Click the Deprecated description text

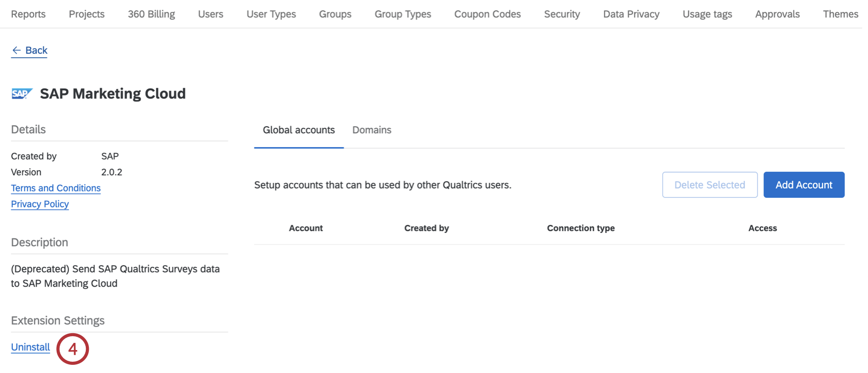(115, 276)
